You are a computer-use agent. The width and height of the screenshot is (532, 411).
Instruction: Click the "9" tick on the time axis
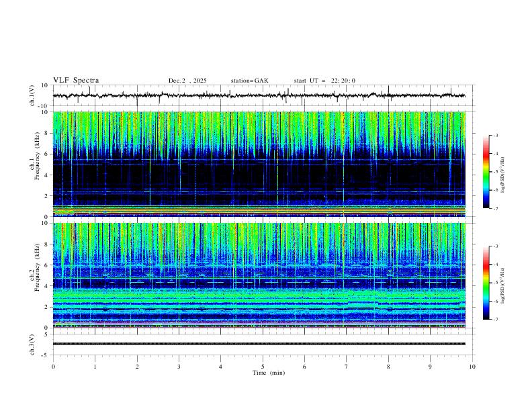(430, 367)
